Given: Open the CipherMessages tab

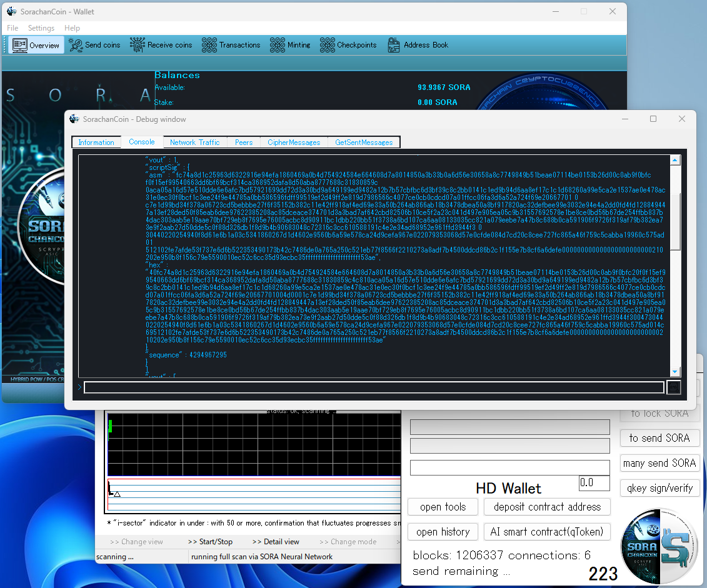Looking at the screenshot, I should (294, 142).
